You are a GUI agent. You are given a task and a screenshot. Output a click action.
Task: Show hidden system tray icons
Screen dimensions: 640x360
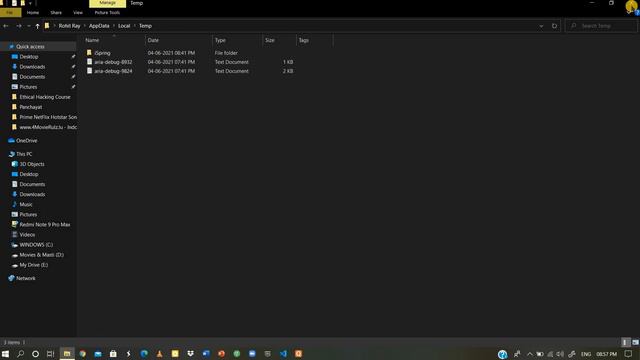(x=529, y=354)
